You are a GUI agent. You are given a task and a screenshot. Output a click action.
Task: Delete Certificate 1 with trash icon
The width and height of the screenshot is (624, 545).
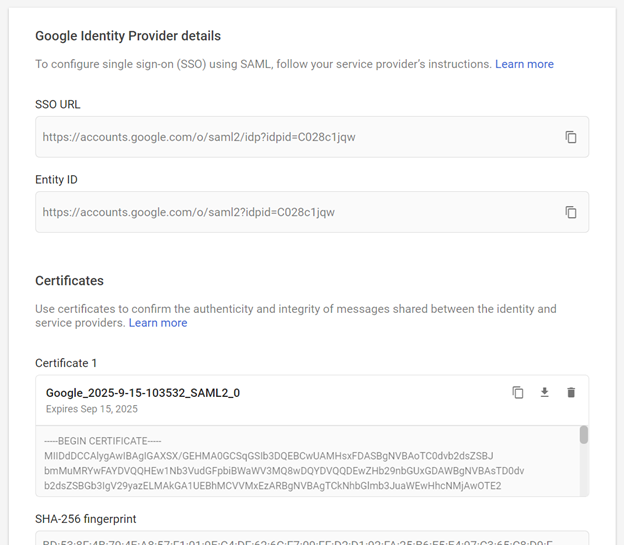pos(571,393)
